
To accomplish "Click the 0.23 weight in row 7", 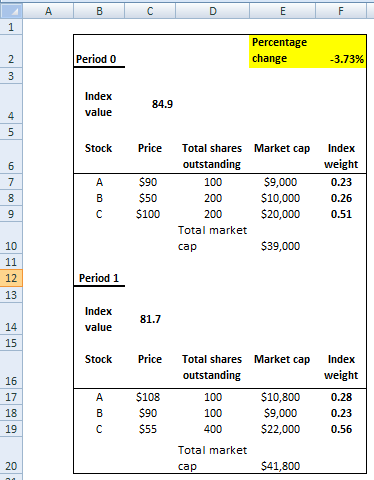I will click(341, 182).
